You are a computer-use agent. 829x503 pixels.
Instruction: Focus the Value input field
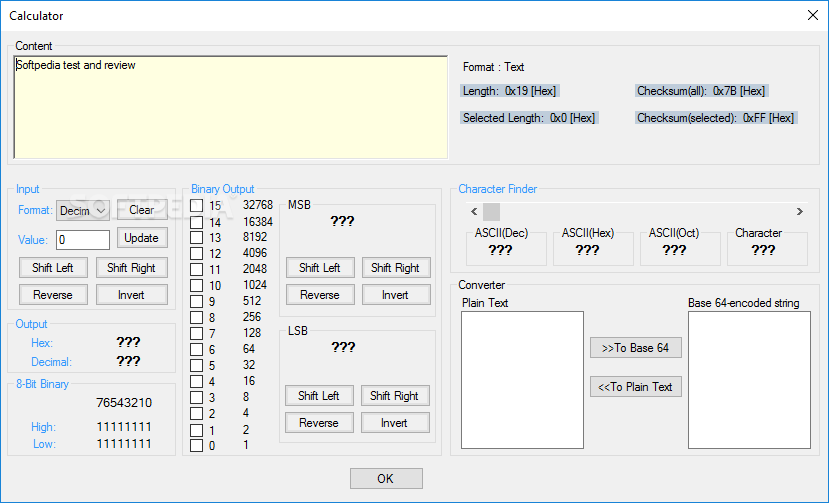tap(83, 240)
